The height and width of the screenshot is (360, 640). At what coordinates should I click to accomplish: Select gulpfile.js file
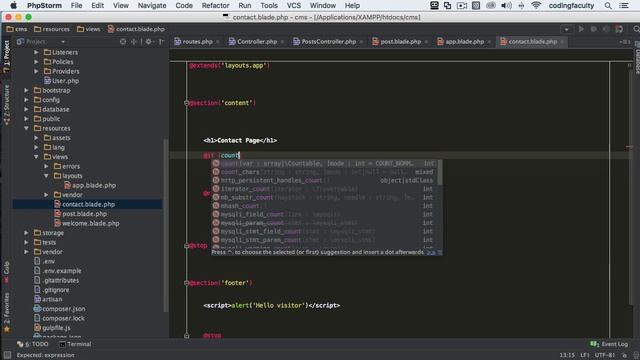pyautogui.click(x=52, y=328)
